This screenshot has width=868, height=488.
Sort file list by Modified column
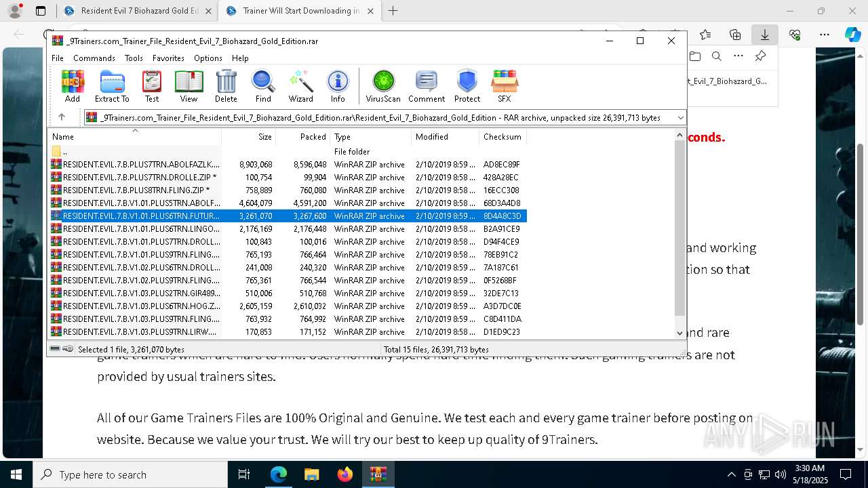click(445, 136)
